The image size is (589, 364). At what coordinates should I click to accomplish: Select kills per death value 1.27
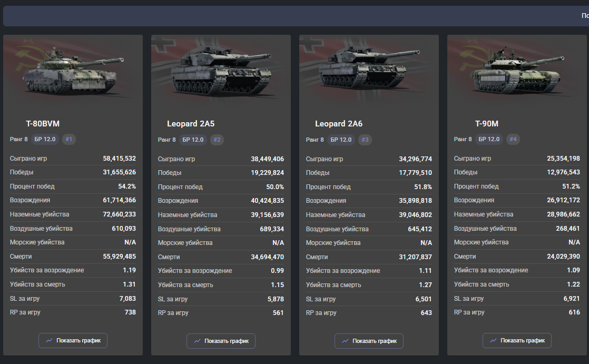click(x=426, y=285)
